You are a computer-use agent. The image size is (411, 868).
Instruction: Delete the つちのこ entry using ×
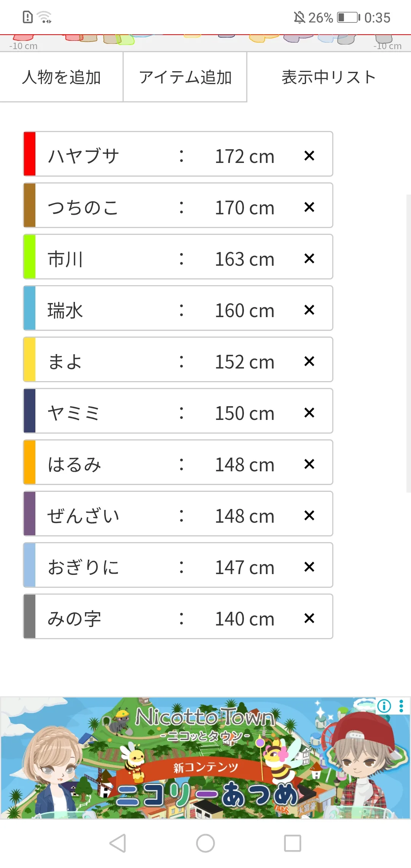309,207
